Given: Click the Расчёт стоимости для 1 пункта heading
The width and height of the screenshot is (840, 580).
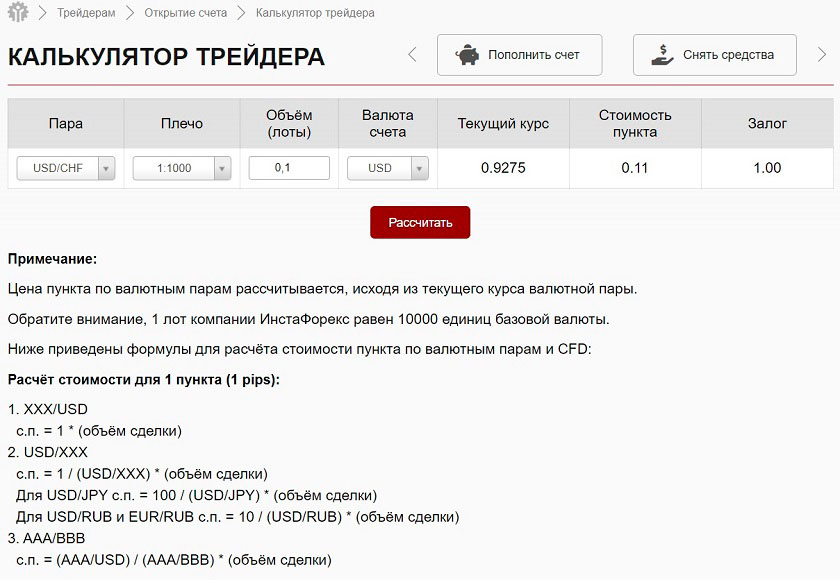Looking at the screenshot, I should pyautogui.click(x=144, y=380).
